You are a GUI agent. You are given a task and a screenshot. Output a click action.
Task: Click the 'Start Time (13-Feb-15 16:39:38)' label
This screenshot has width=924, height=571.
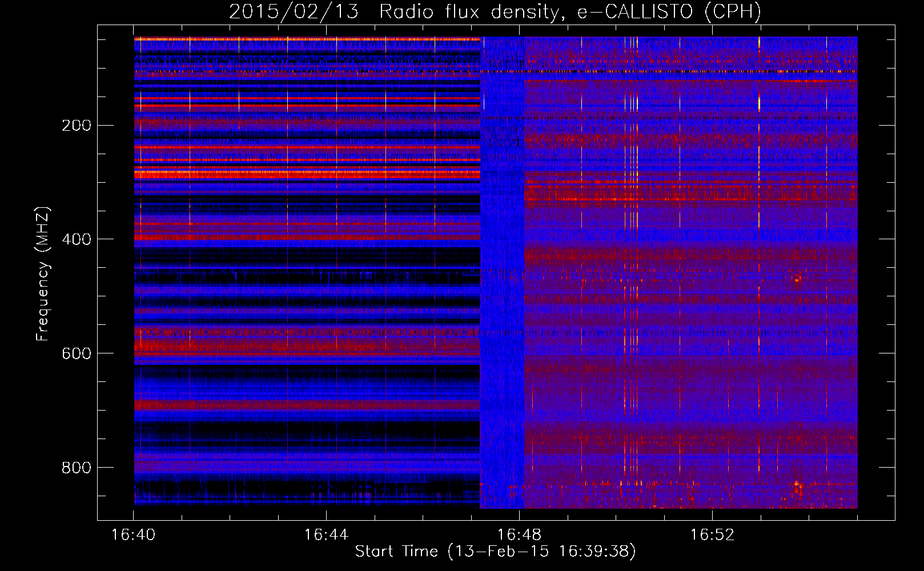coord(495,552)
